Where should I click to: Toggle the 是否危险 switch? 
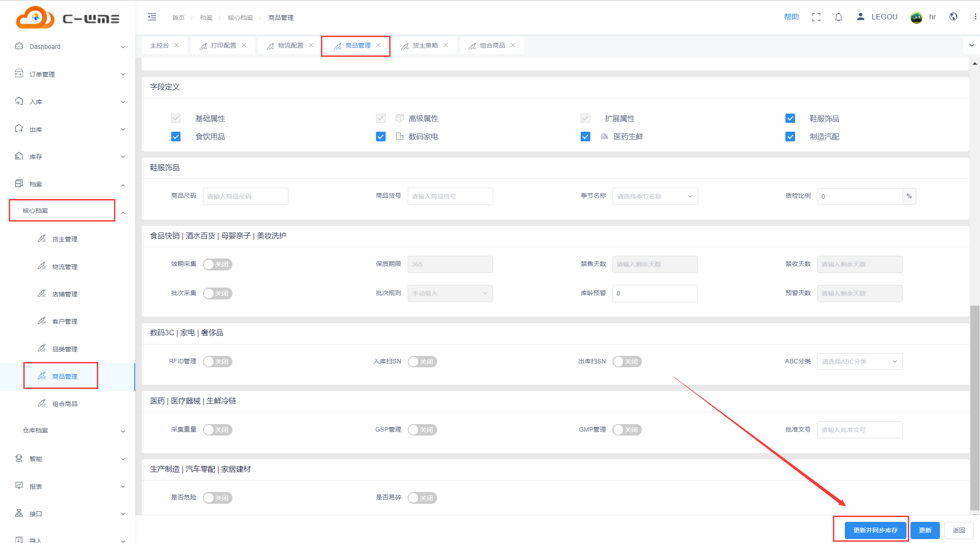217,498
